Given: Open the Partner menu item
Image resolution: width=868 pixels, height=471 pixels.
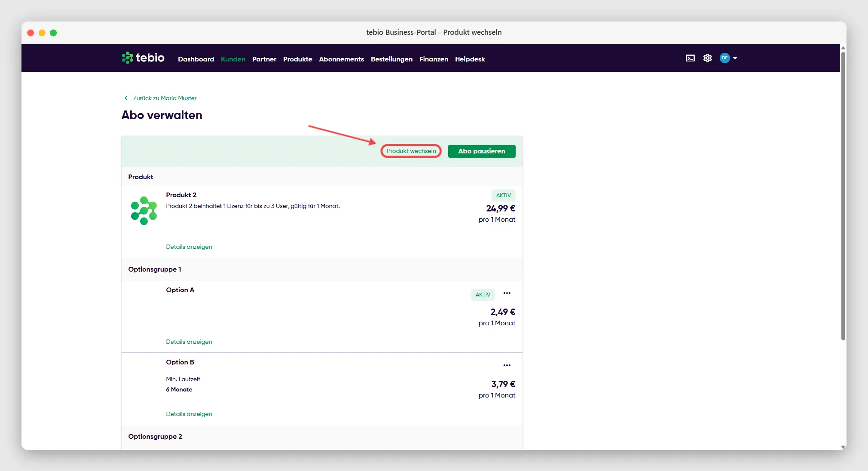Looking at the screenshot, I should click(264, 59).
